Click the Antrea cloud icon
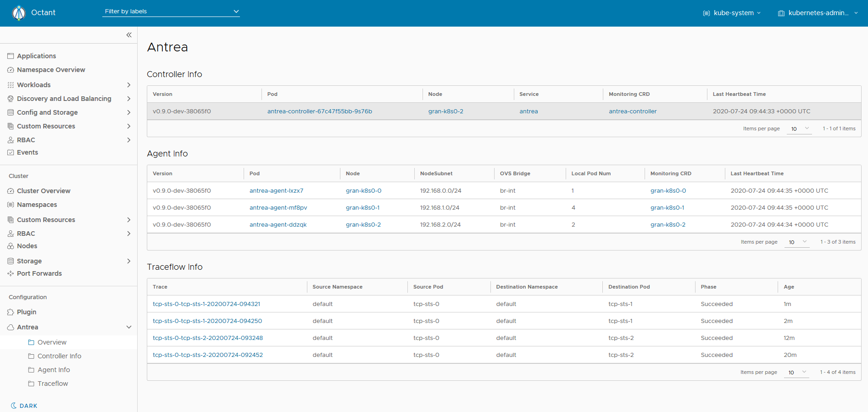This screenshot has height=412, width=868. (x=11, y=327)
